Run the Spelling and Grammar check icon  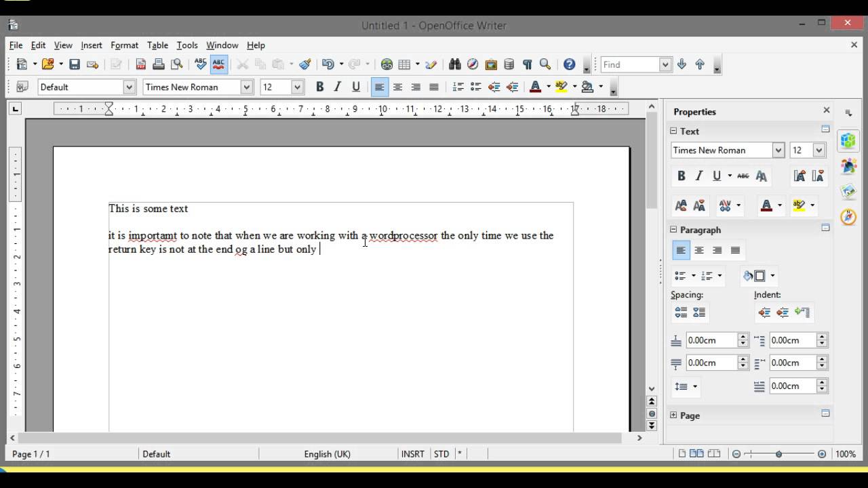point(200,64)
